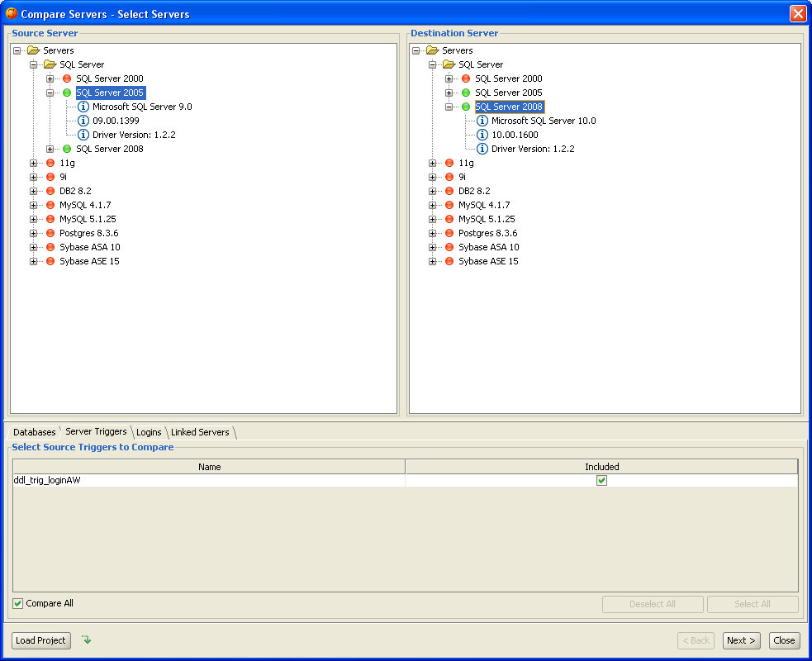Expand the source 9i node
Screen dimensions: 812x661
coord(34,177)
